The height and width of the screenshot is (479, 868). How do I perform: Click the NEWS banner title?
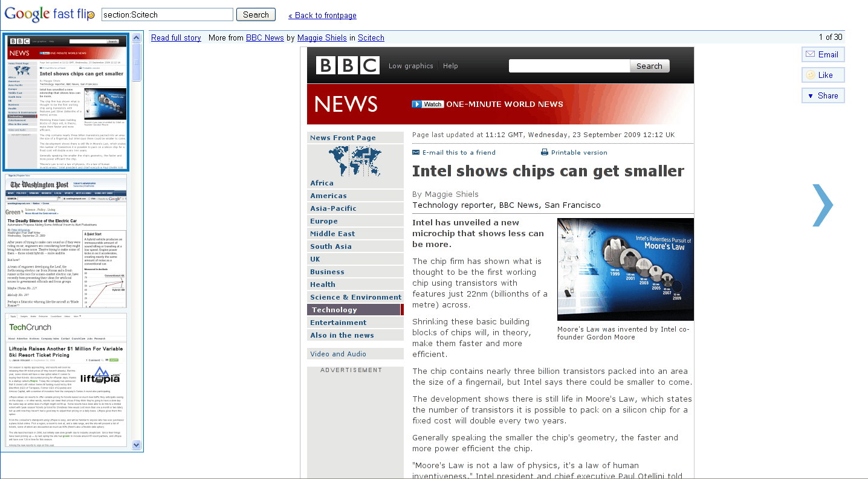346,104
